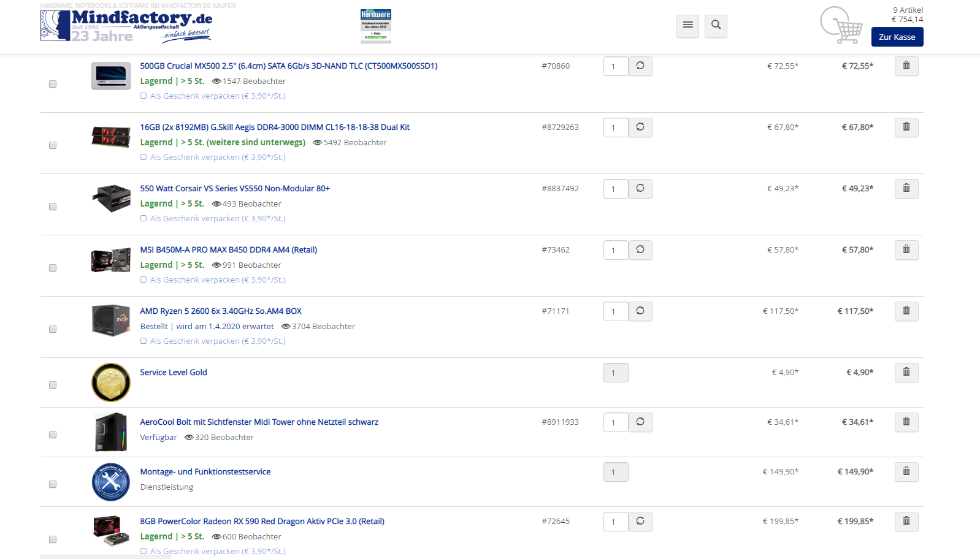Select the AeroCool Bolt row checkbox

53,435
